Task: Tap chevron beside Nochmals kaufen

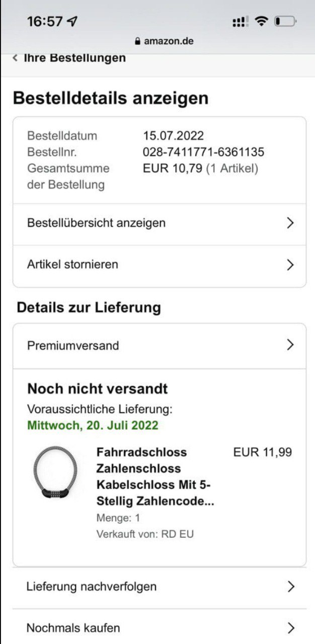Action: (x=290, y=628)
